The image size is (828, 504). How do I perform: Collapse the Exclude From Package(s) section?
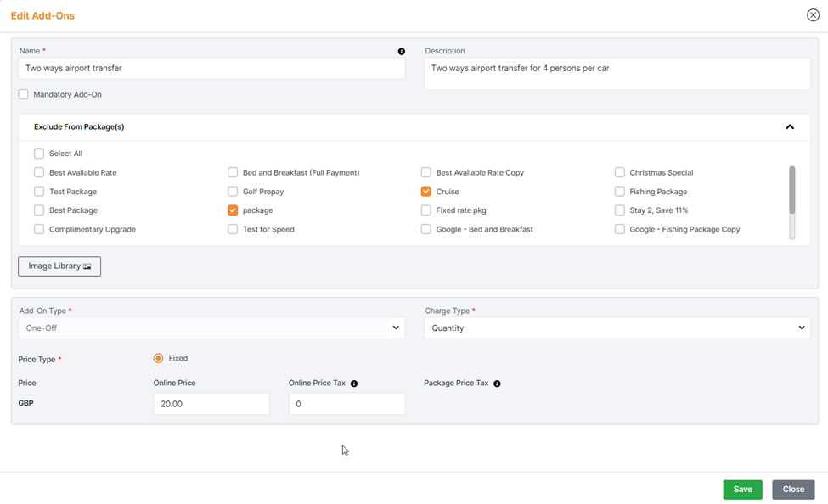[790, 127]
